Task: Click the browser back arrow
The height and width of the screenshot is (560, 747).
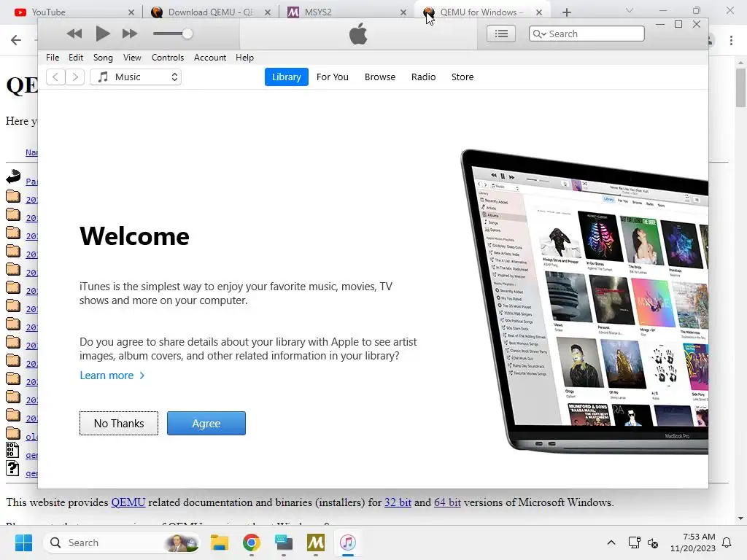Action: 16,40
